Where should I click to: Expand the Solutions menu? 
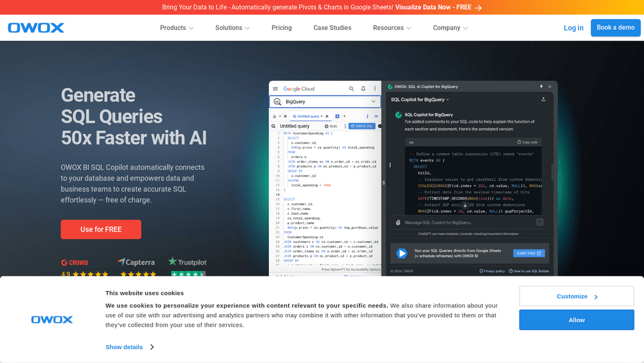pyautogui.click(x=233, y=28)
